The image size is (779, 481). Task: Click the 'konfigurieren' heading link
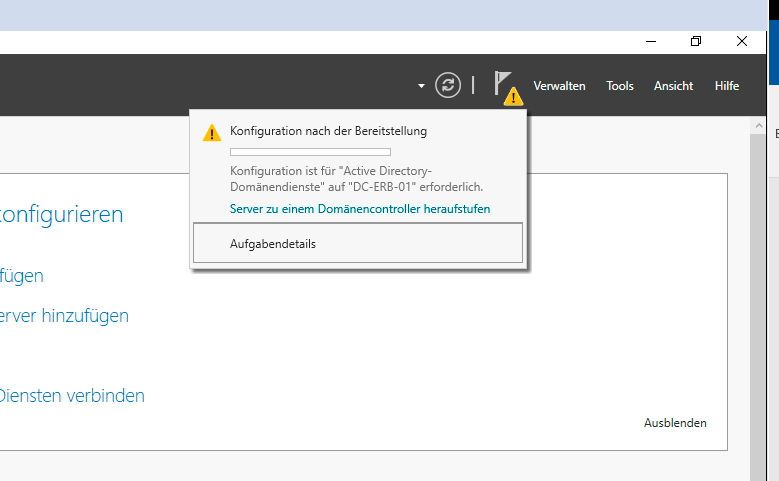pos(62,215)
